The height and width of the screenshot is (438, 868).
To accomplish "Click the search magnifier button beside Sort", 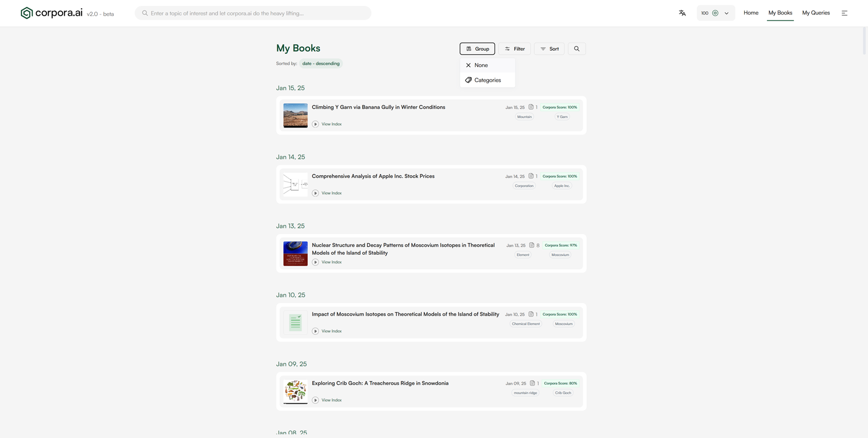I will 576,49.
